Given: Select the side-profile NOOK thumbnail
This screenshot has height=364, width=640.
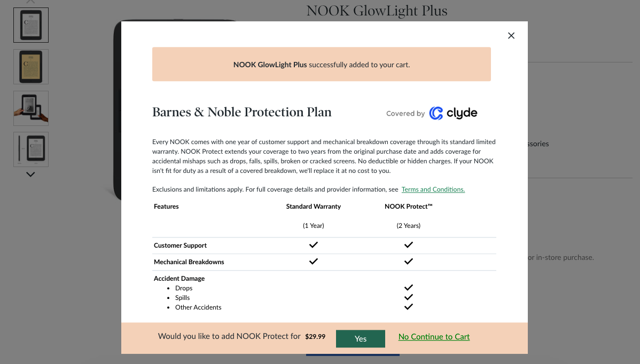Looking at the screenshot, I should [x=31, y=149].
